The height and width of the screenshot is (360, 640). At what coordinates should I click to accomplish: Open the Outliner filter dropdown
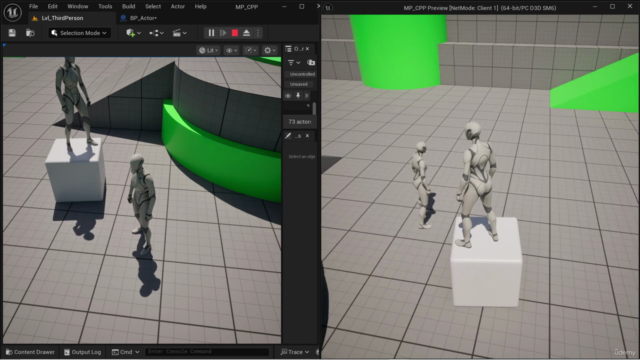coord(294,62)
